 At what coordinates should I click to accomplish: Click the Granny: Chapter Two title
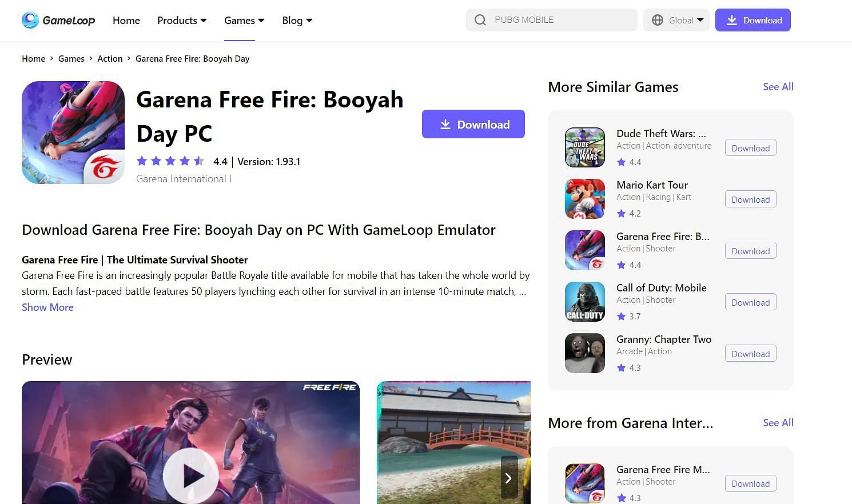(x=664, y=339)
